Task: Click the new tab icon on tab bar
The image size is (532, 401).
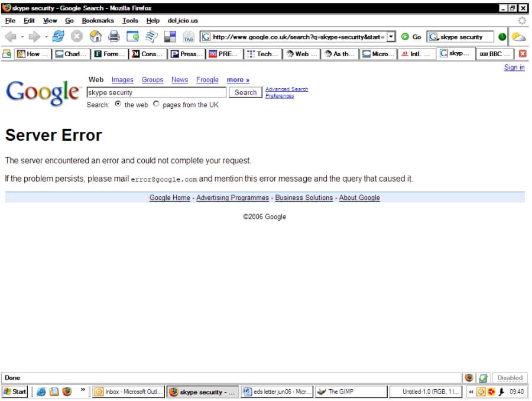Action: coord(7,54)
